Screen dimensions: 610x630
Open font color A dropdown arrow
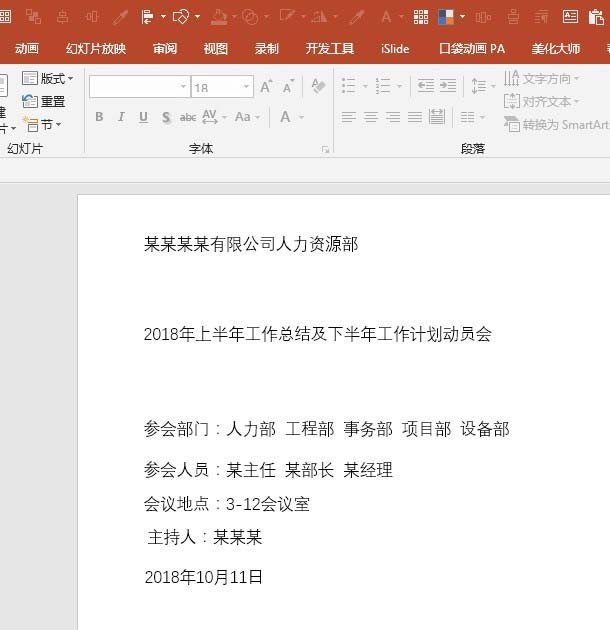tap(301, 117)
